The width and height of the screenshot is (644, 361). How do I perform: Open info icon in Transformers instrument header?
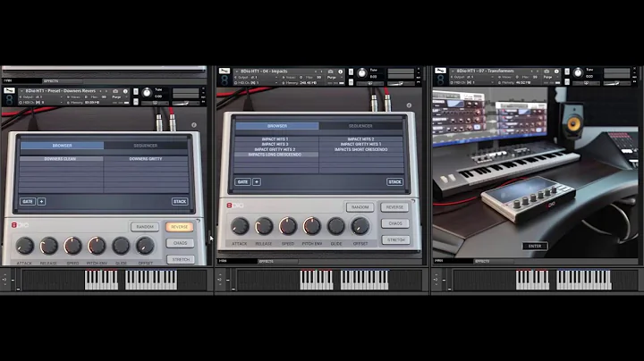pos(556,71)
